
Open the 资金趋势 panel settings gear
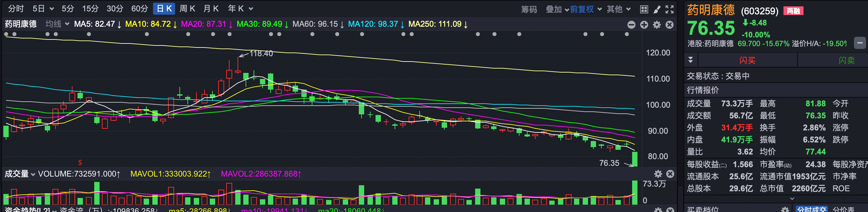658,210
